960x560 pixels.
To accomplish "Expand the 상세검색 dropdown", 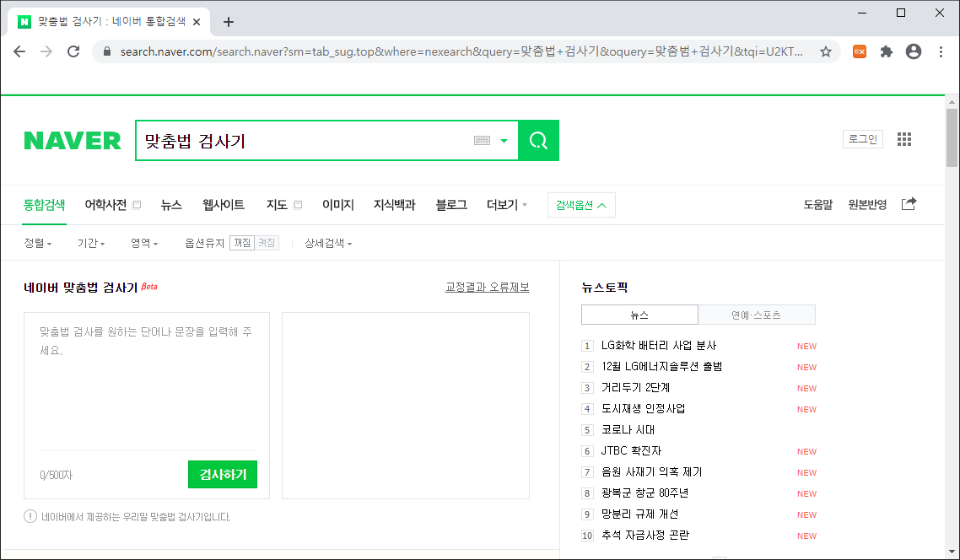I will pyautogui.click(x=328, y=243).
